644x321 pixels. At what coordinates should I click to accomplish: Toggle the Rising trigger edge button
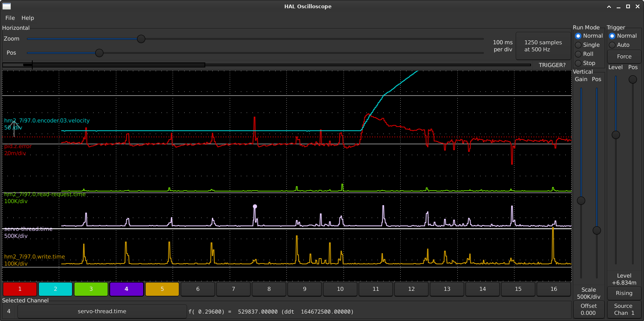click(x=624, y=293)
